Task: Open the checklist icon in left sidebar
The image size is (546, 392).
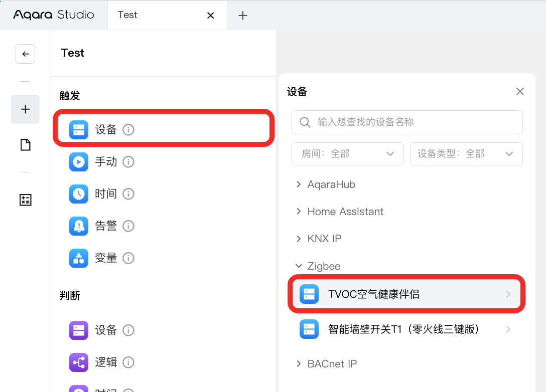Action: tap(25, 200)
